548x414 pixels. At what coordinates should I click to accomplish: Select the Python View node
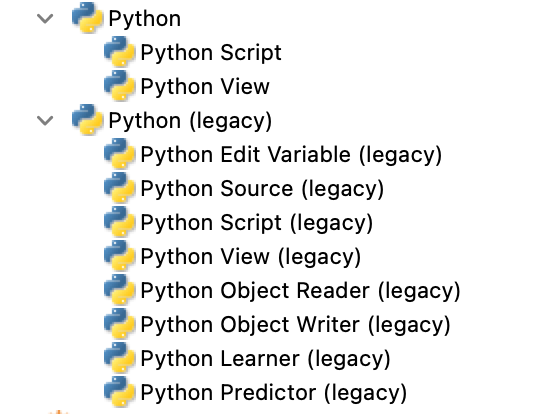pos(205,87)
